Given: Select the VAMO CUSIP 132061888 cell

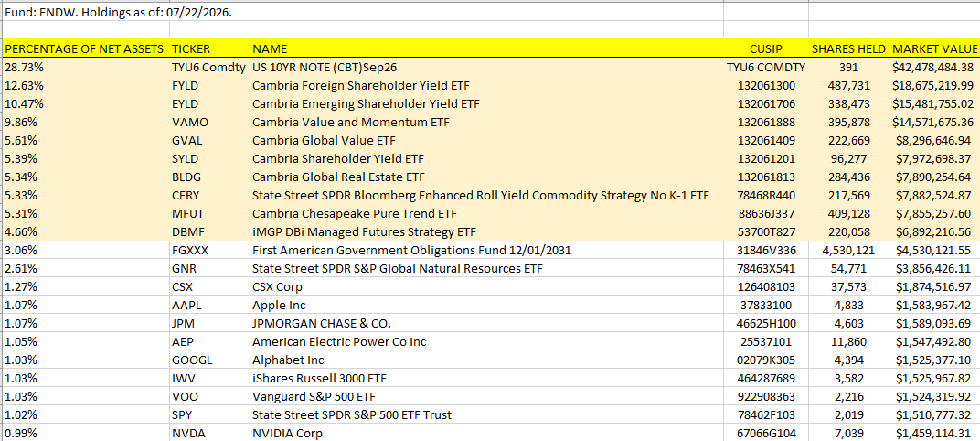Looking at the screenshot, I should point(766,122).
